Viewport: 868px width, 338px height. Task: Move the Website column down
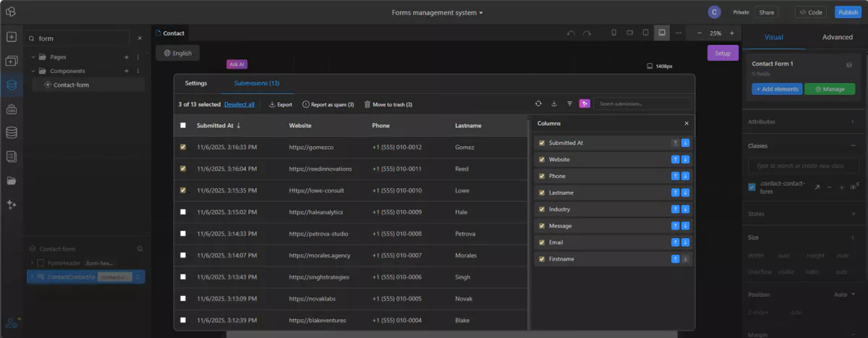tap(686, 159)
